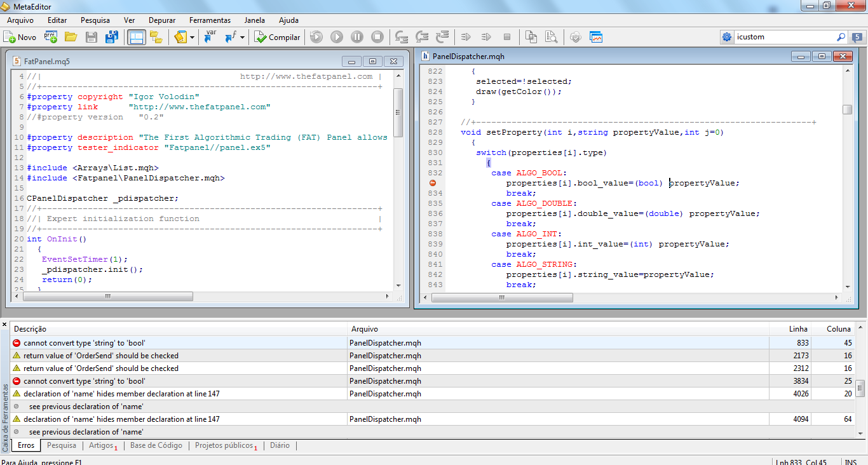Click the icustom search input field
The width and height of the screenshot is (868, 465).
[x=783, y=37]
